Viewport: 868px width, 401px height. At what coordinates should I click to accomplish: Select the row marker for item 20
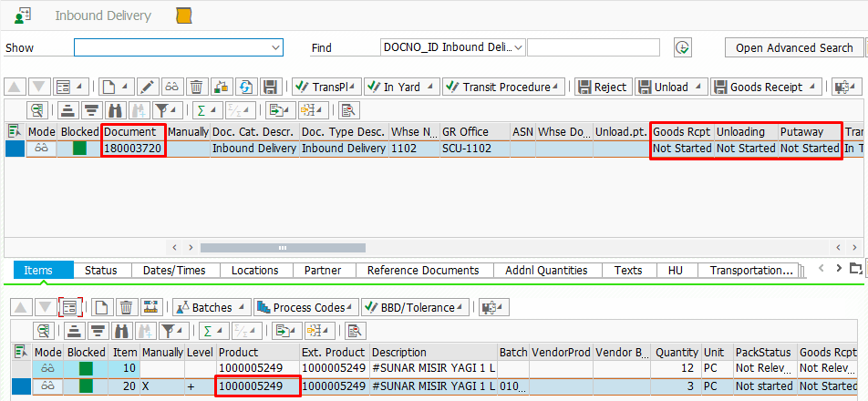coord(15,386)
